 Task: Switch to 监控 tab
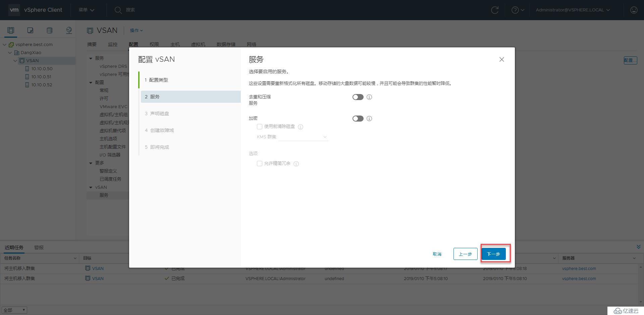[x=113, y=44]
